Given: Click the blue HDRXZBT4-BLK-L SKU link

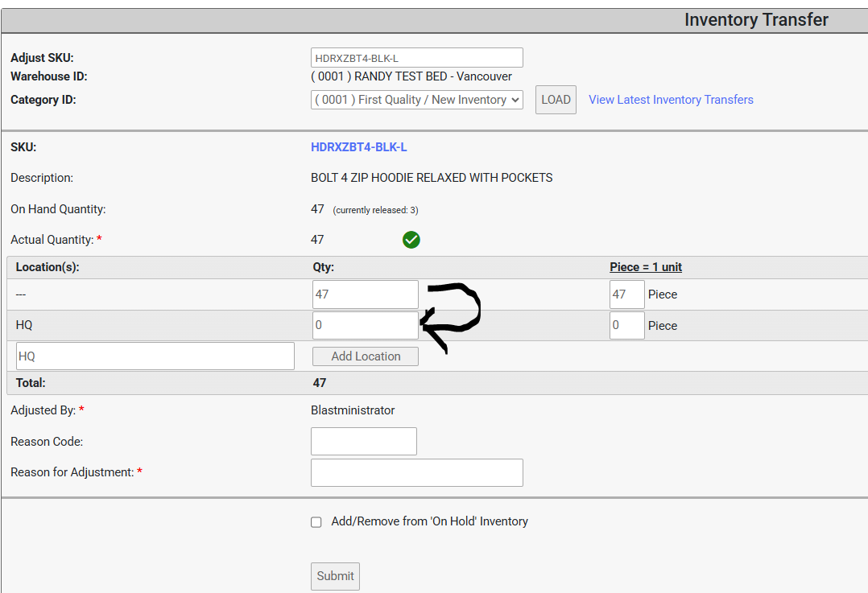Looking at the screenshot, I should [x=359, y=147].
